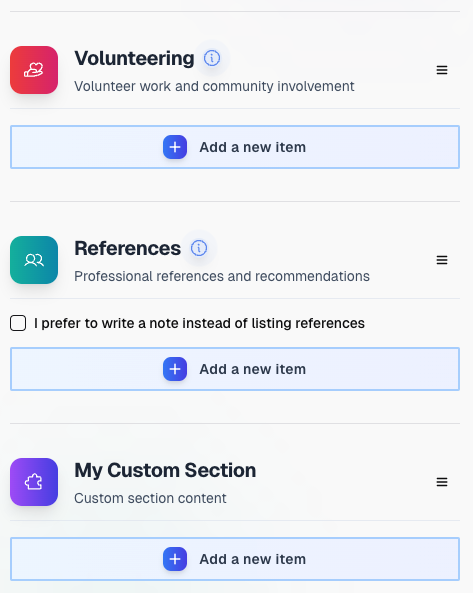Click the plus icon in the References add button
This screenshot has width=473, height=593.
[x=175, y=369]
